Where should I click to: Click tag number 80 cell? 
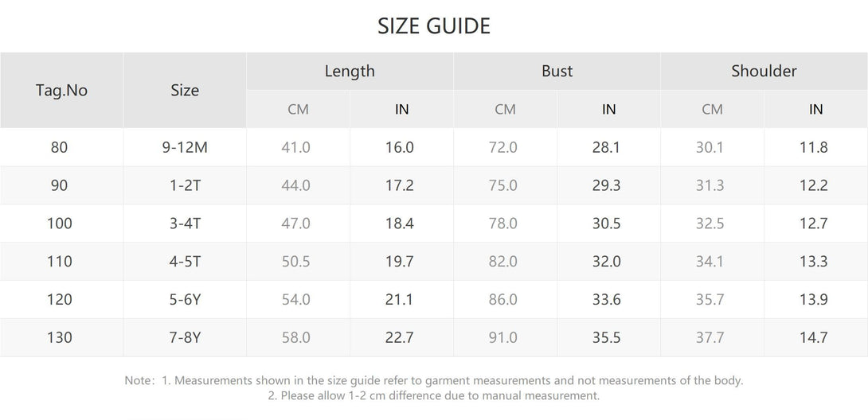click(x=59, y=147)
